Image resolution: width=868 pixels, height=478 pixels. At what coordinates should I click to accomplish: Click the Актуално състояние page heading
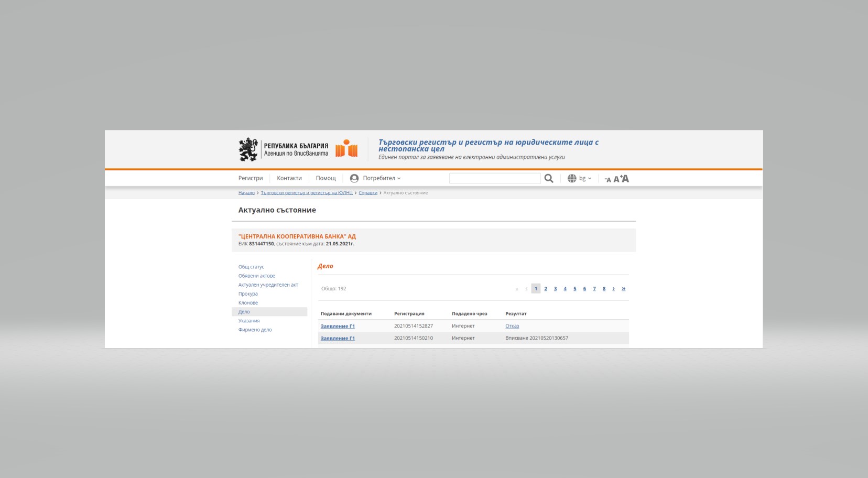pyautogui.click(x=277, y=210)
